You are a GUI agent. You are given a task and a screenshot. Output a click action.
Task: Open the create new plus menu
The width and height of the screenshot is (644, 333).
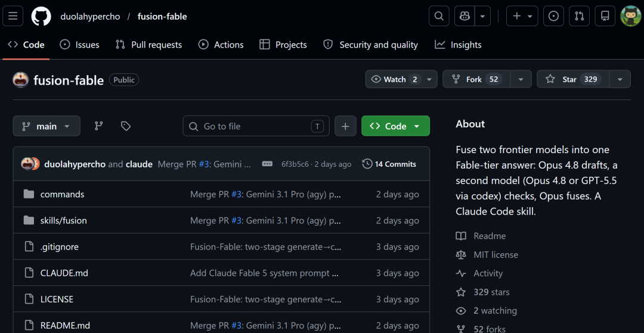pyautogui.click(x=522, y=17)
